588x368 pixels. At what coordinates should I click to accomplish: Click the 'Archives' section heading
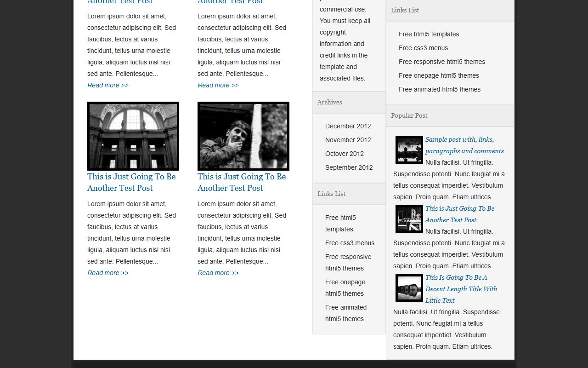(330, 102)
